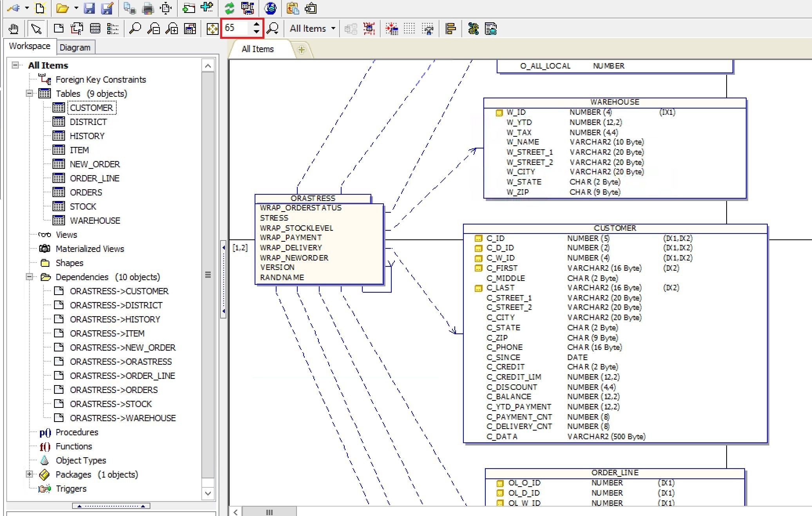Click the tree scrollbar down arrow
Image resolution: width=812 pixels, height=516 pixels.
pos(208,493)
